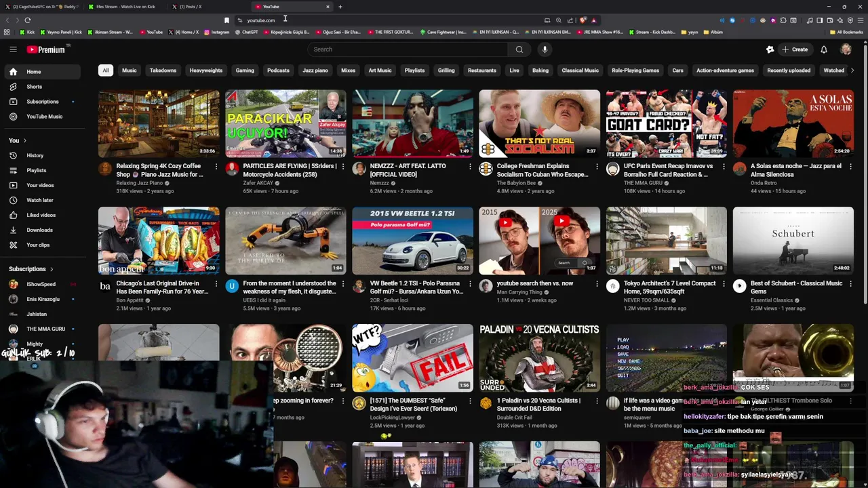Go to Subscriptions in the sidebar
Screen dimensions: 868x488
pyautogui.click(x=42, y=102)
